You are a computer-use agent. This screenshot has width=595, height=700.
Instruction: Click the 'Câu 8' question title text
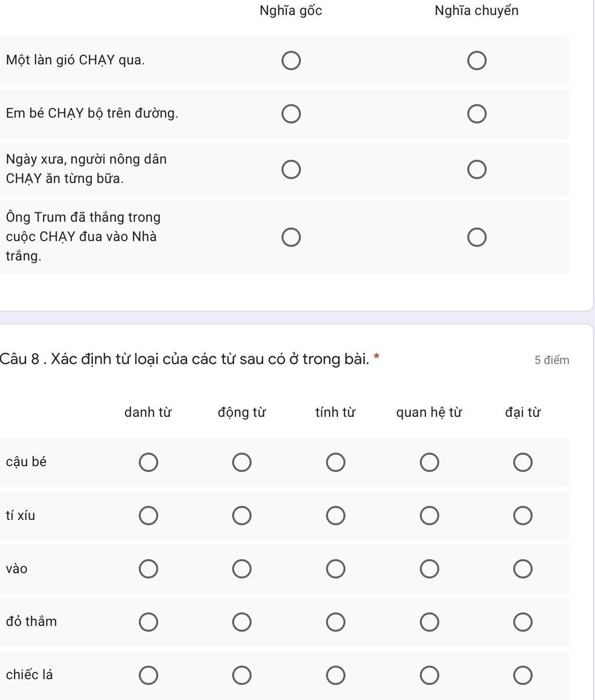[185, 359]
